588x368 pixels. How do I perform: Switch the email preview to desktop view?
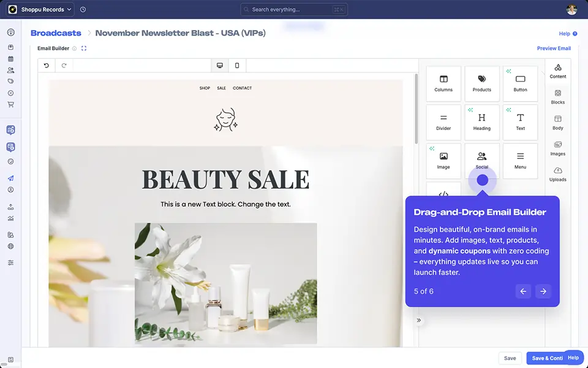(x=220, y=65)
